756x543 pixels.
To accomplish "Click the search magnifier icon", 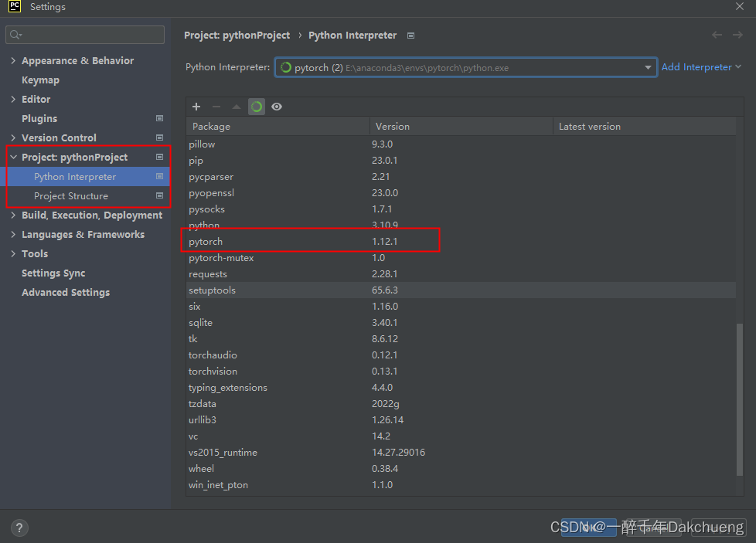I will (x=15, y=35).
